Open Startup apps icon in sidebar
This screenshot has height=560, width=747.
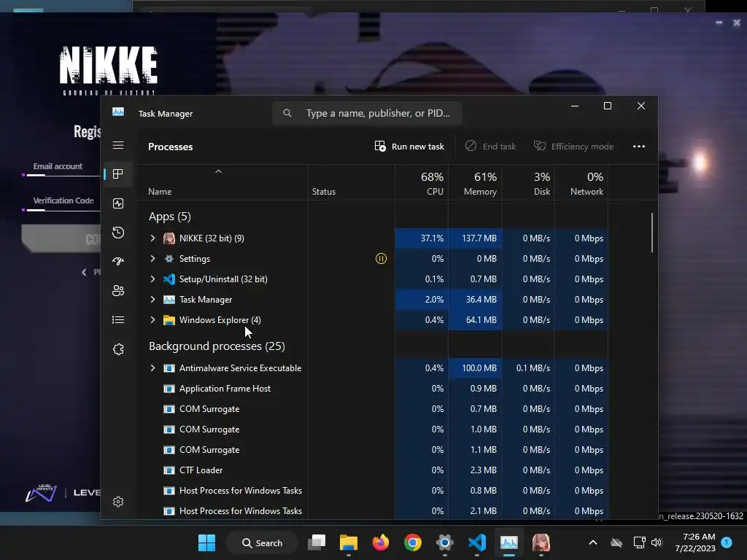point(118,262)
